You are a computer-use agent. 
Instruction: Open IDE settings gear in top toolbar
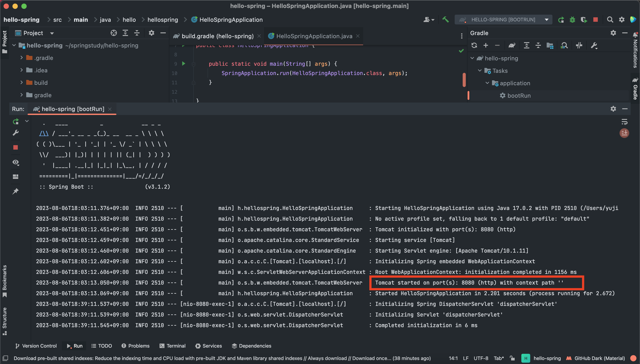click(x=622, y=20)
